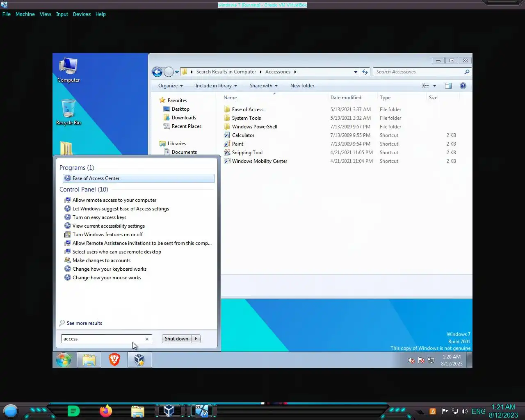
Task: Open VirtualBox Guest Additions taskbar icon
Action: pyautogui.click(x=139, y=360)
